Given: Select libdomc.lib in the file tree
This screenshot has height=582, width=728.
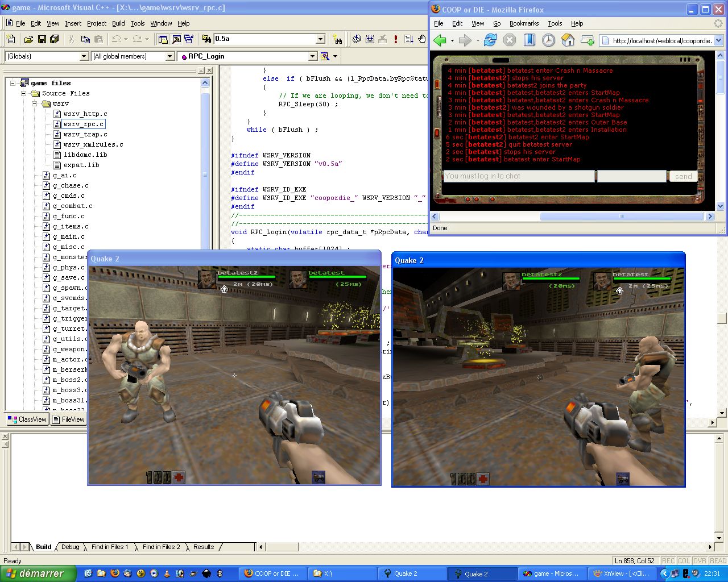Looking at the screenshot, I should [x=85, y=155].
